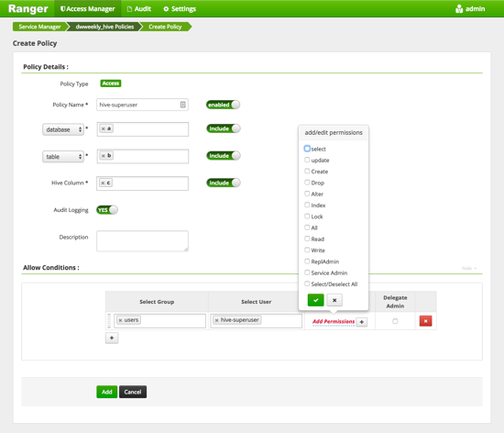The image size is (504, 433).
Task: Check the Create permission
Action: (307, 171)
